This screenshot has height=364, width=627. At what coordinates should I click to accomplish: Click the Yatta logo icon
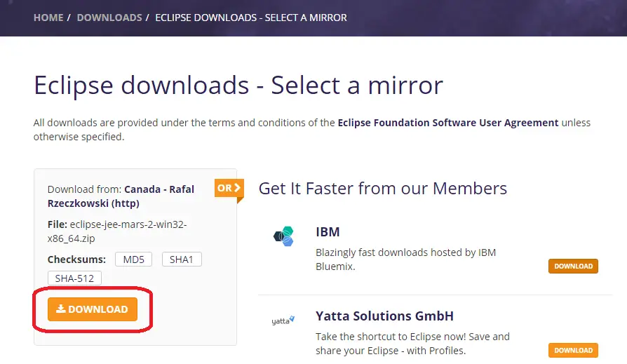283,321
